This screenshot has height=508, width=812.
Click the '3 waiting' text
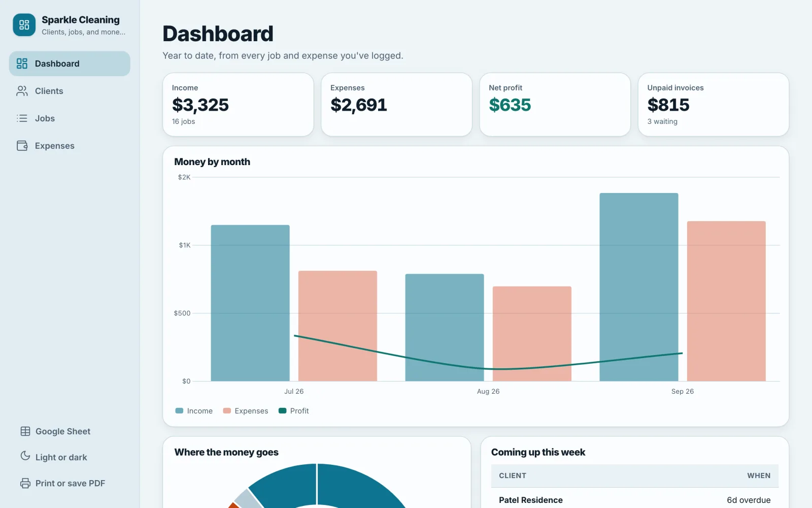[x=662, y=121]
